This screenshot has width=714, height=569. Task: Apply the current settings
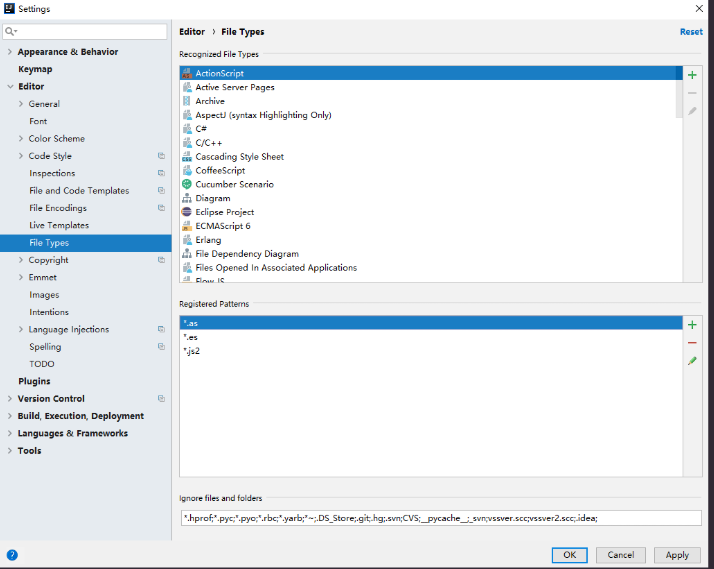(677, 555)
